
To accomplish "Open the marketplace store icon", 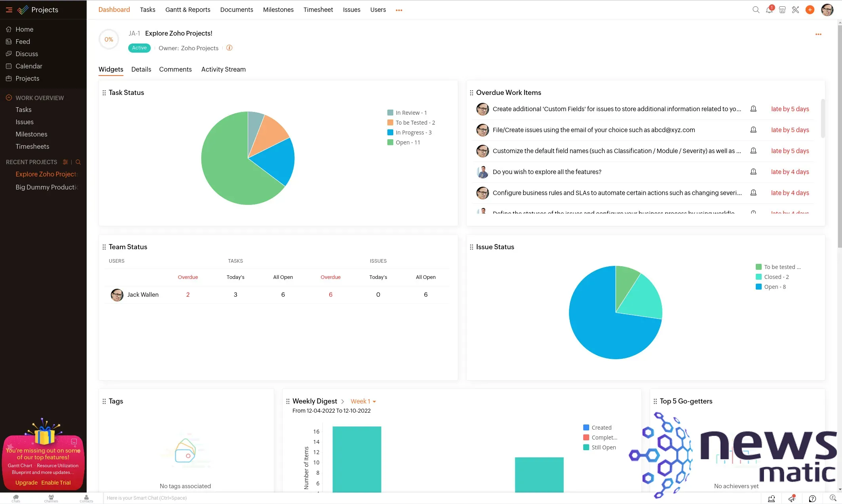I will point(782,10).
